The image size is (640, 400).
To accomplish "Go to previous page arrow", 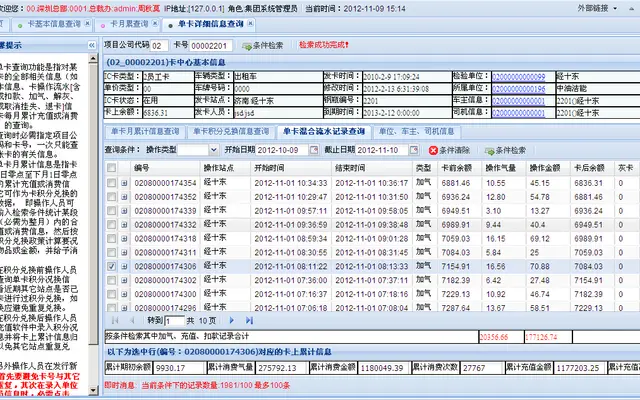I will point(132,320).
